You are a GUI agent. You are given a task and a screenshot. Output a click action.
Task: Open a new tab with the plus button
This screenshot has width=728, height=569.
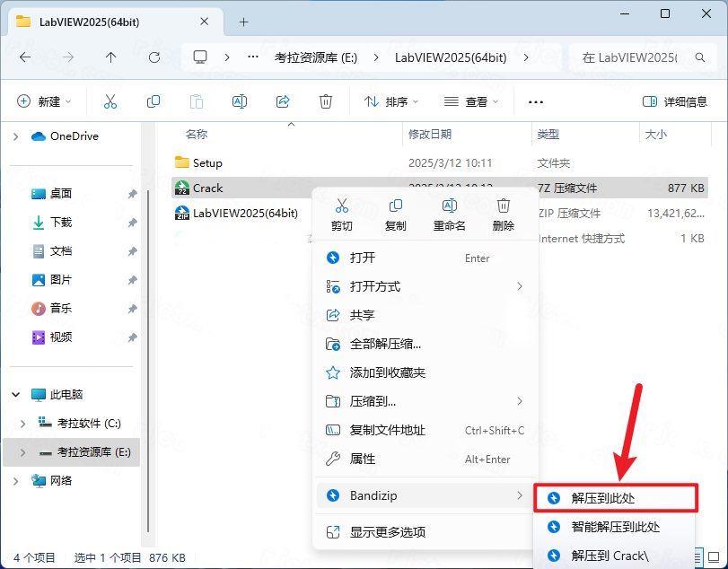(x=244, y=22)
